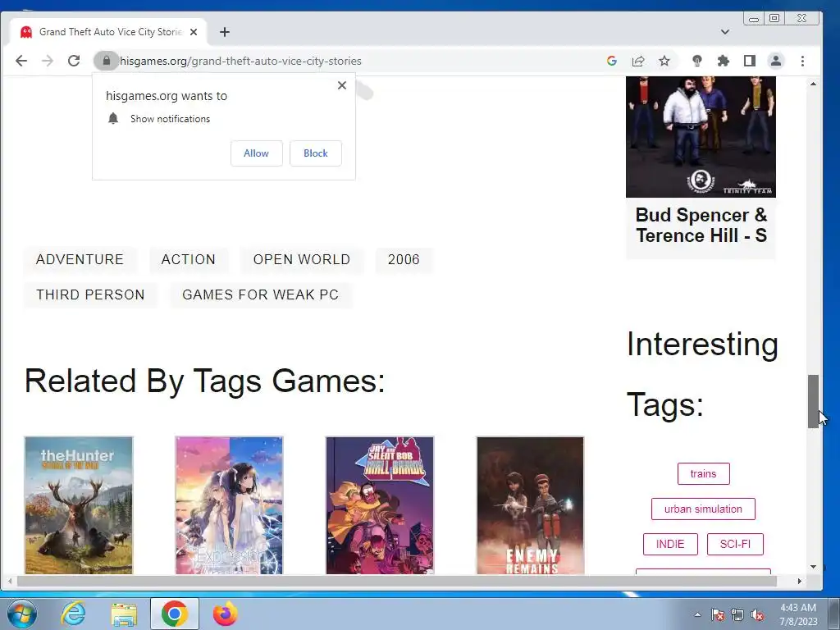Viewport: 840px width, 630px height.
Task: Open the THIRD PERSON tag
Action: (x=90, y=294)
